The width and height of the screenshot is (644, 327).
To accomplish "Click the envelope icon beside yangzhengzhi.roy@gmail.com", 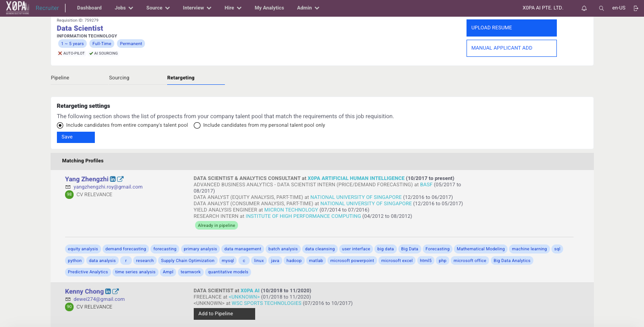I will pos(68,187).
